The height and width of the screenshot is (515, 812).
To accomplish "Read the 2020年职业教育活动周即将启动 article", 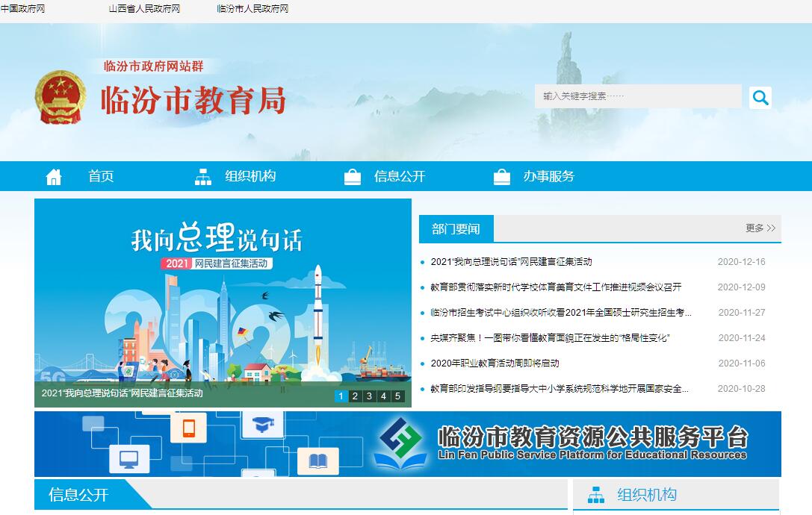I will click(495, 363).
